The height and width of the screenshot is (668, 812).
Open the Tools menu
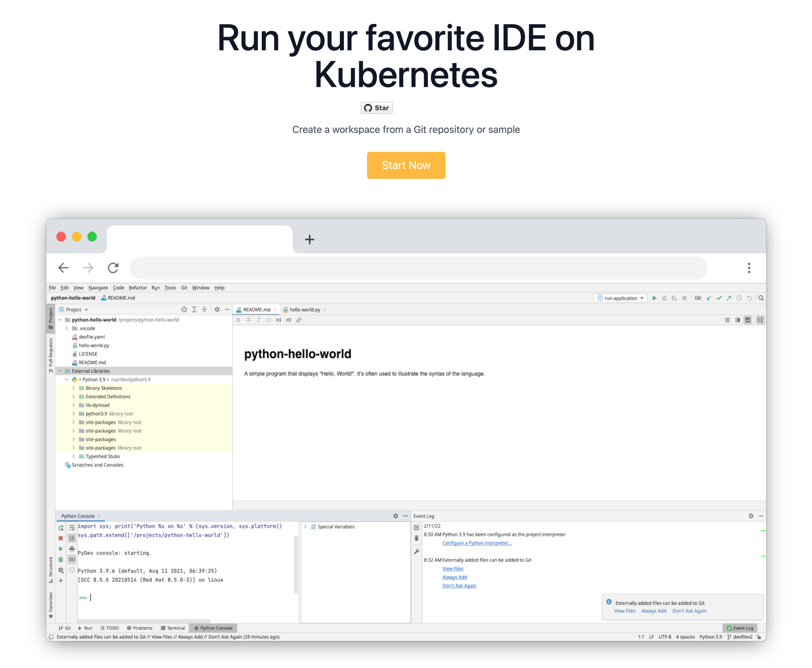point(170,288)
